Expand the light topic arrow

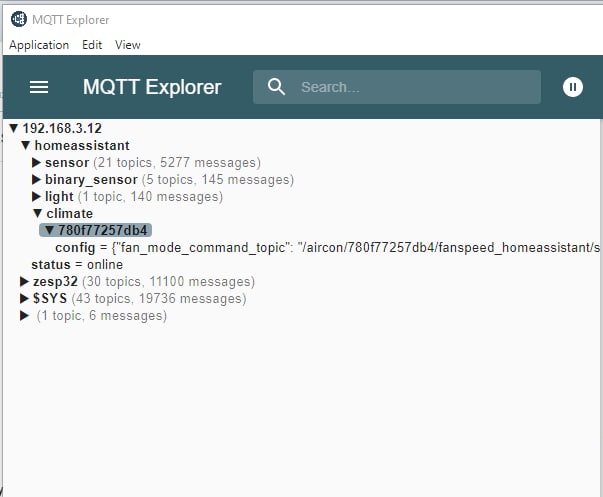pyautogui.click(x=36, y=197)
